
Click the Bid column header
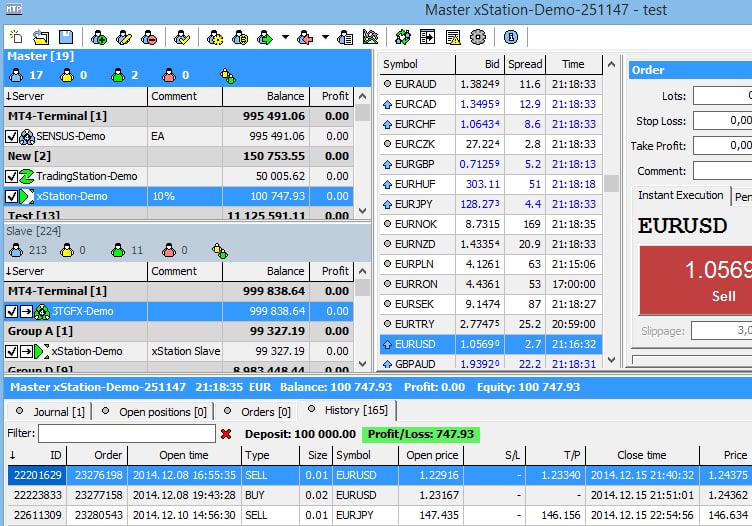(x=480, y=64)
